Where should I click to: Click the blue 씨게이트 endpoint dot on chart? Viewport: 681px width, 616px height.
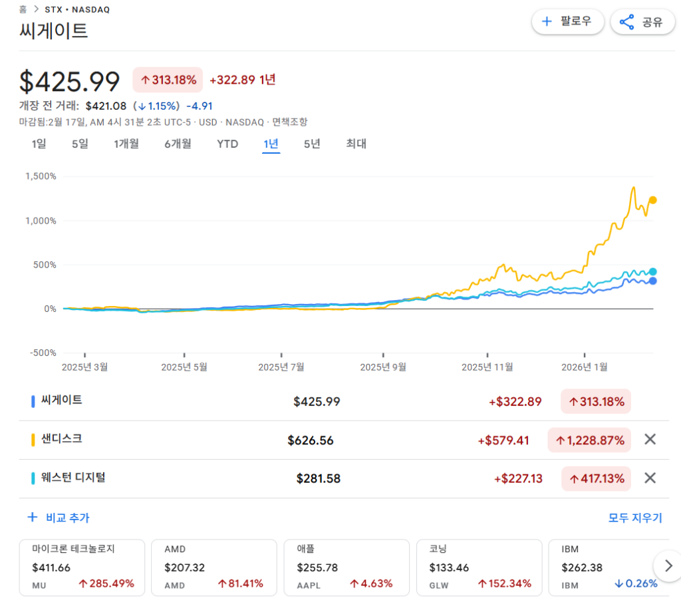point(653,281)
